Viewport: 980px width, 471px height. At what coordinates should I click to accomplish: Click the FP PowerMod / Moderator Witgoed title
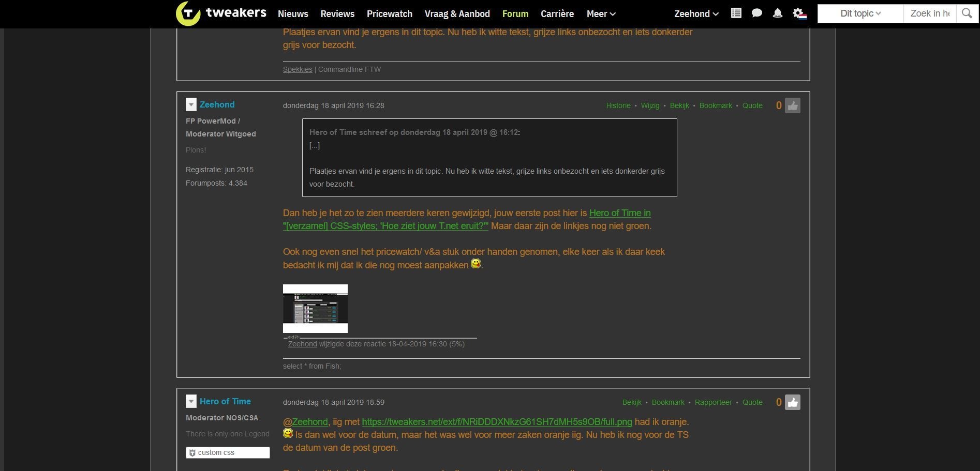click(221, 127)
